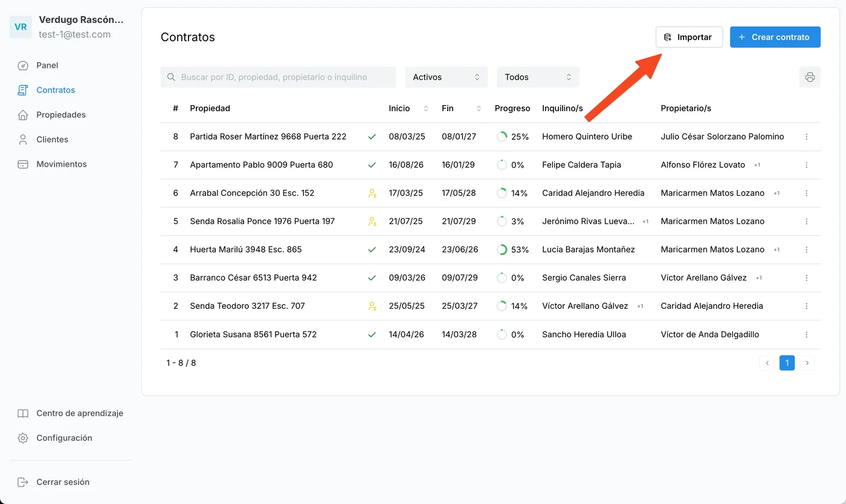Screen dimensions: 846x504
Task: Click the Importar button
Action: point(689,37)
